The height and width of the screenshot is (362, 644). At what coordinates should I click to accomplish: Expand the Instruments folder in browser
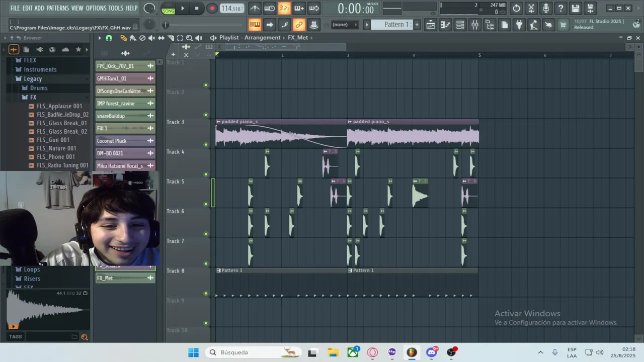click(x=36, y=69)
